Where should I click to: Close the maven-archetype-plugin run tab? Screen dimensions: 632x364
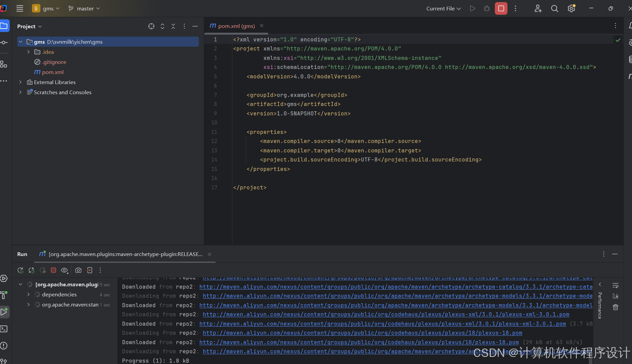pyautogui.click(x=210, y=254)
